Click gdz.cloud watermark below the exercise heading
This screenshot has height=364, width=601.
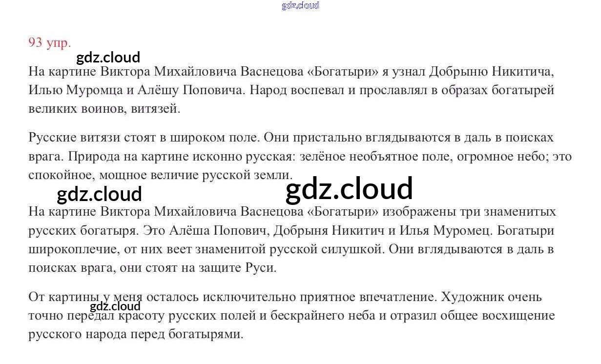[x=108, y=58]
